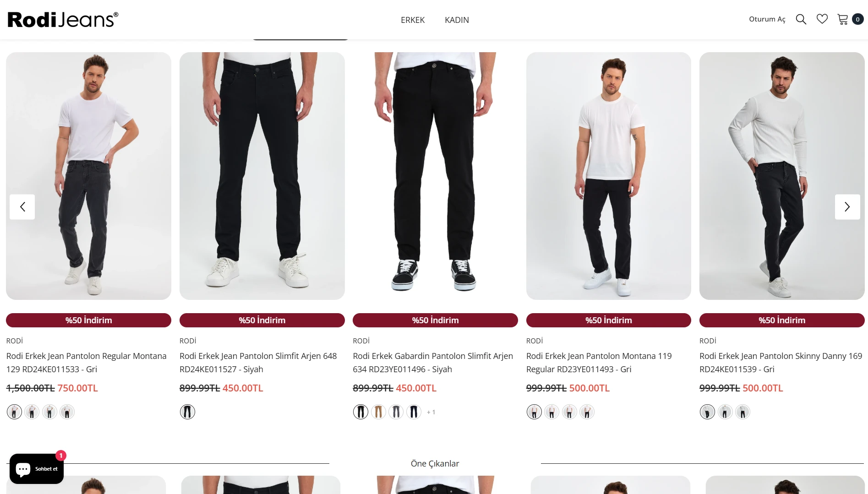Select first color variant of Montana 129
The width and height of the screenshot is (868, 494).
click(14, 412)
